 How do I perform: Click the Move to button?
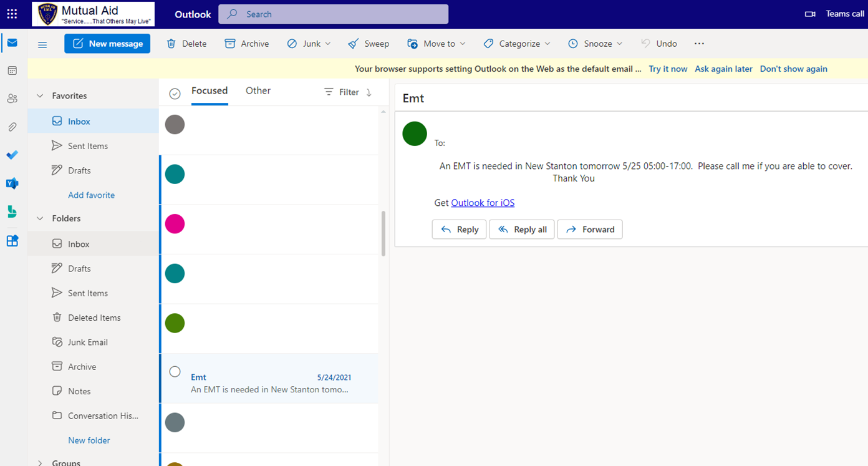point(432,44)
